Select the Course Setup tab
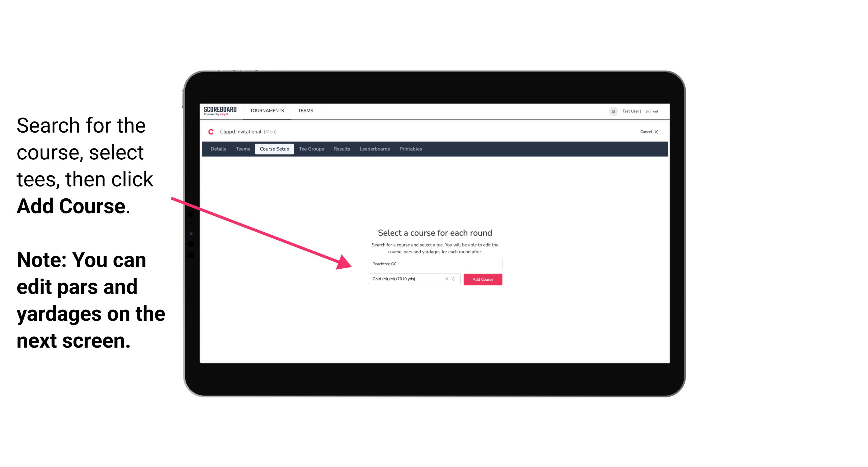 (274, 149)
